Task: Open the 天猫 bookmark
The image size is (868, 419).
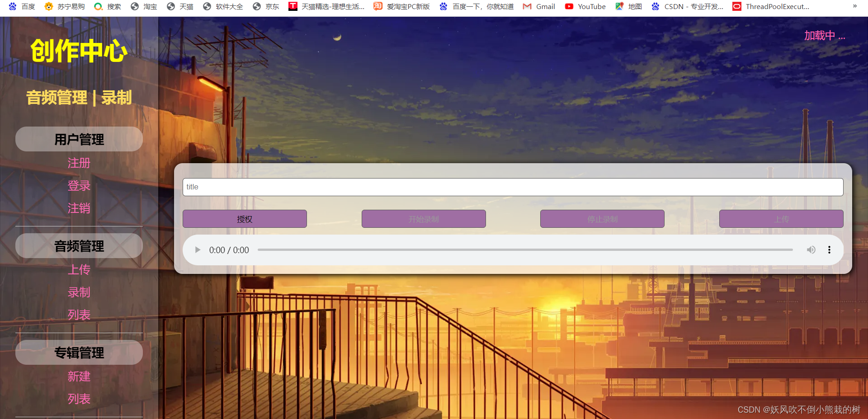Action: (x=180, y=6)
